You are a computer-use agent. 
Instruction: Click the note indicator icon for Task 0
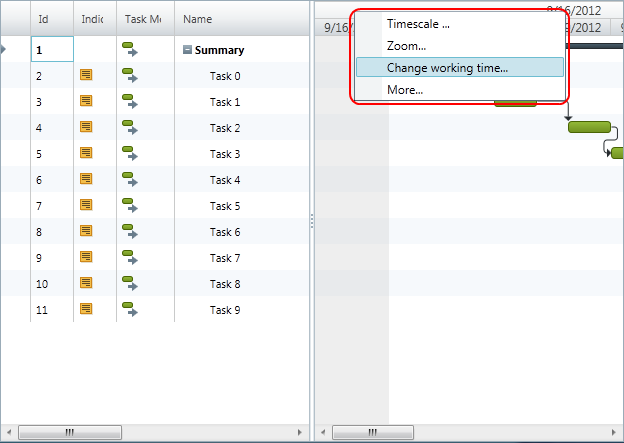pos(86,76)
